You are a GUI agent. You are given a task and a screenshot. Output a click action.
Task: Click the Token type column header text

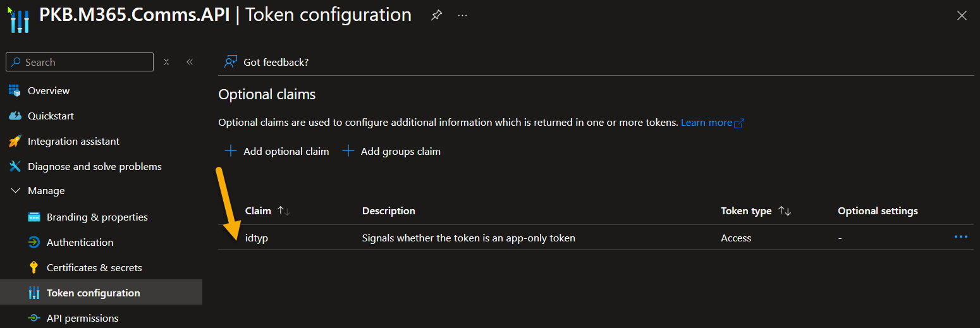pos(746,210)
